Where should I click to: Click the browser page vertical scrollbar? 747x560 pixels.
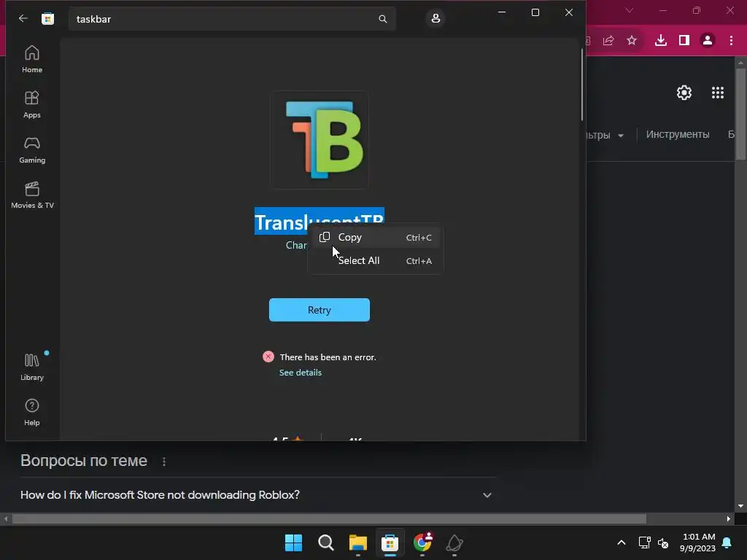(x=740, y=114)
